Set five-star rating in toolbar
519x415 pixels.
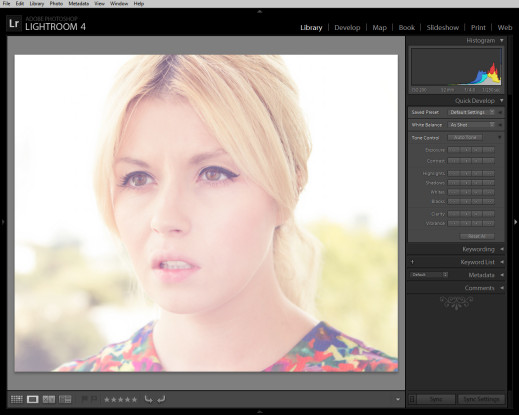[x=134, y=399]
